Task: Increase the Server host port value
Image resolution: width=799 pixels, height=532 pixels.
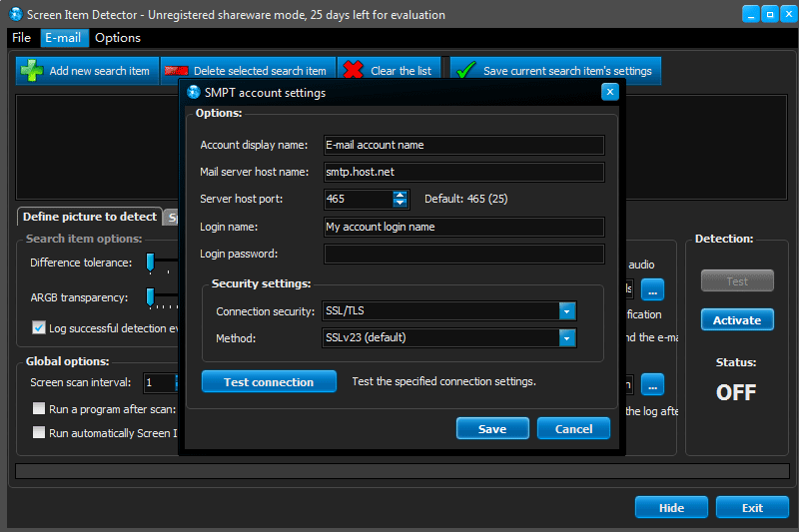Action: 400,195
